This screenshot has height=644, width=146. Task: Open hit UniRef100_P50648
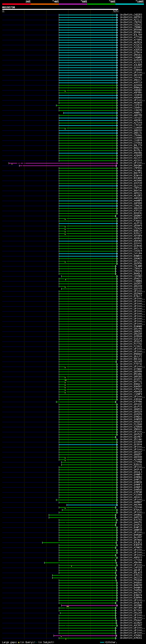click(x=131, y=580)
